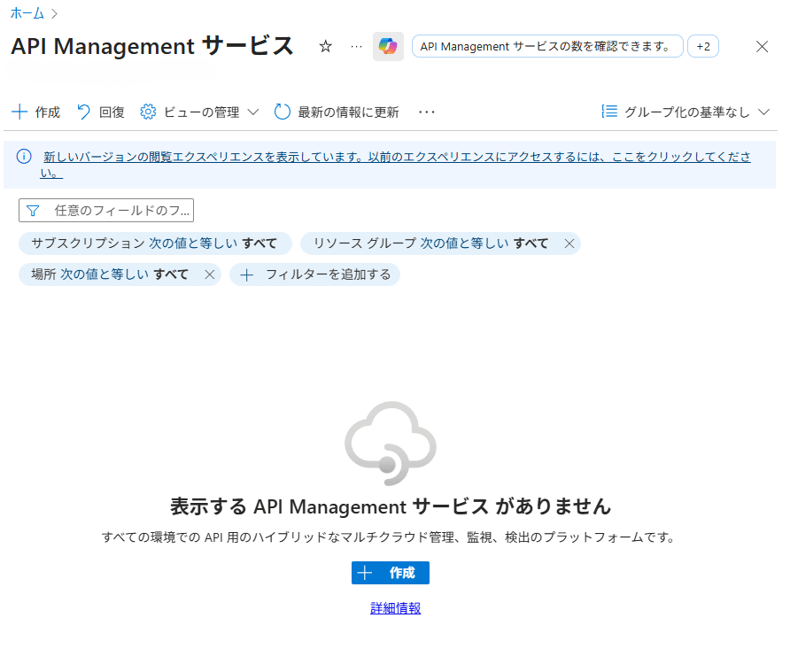Image resolution: width=790 pixels, height=672 pixels.
Task: Close the API Management サービス blade
Action: 762,47
